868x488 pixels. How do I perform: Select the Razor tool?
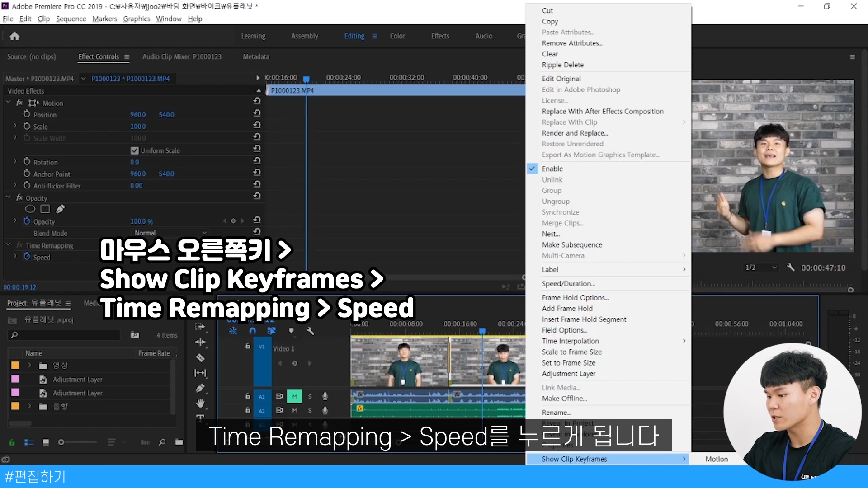[x=200, y=358]
